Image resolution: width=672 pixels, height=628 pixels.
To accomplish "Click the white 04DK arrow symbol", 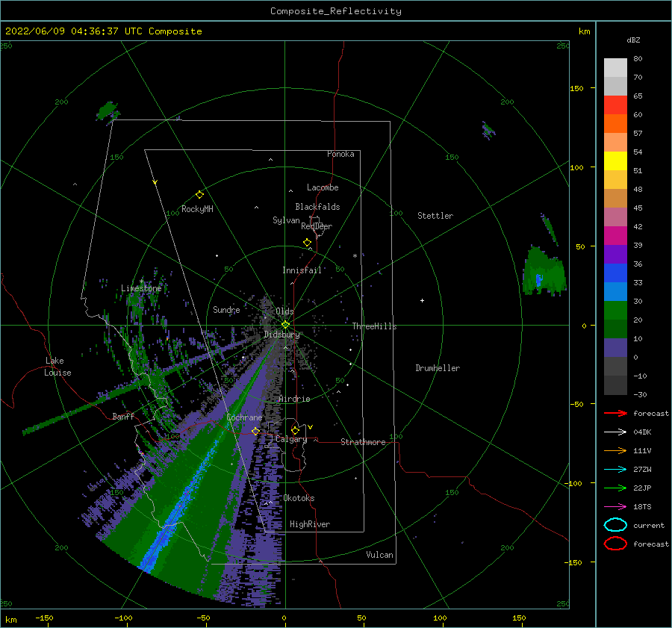I will tap(615, 432).
